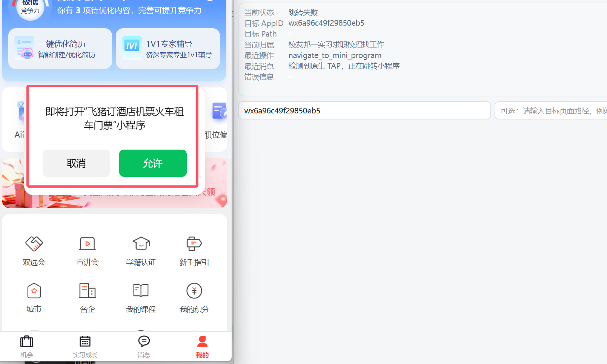Open the 一键优化简历 card
607x364 pixels.
(60, 49)
